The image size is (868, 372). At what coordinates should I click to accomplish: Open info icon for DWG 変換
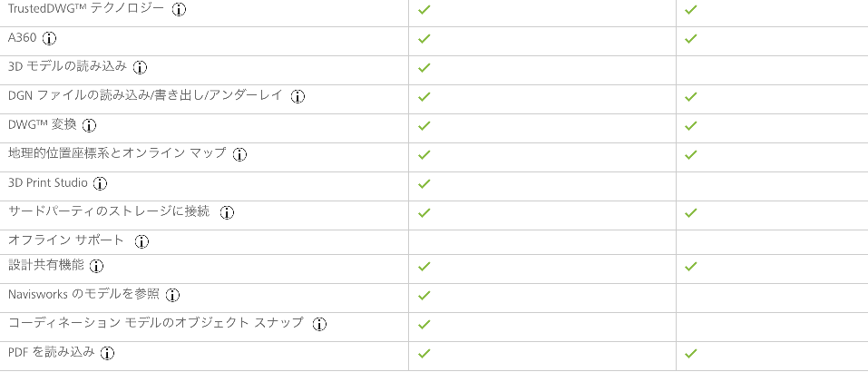(x=89, y=125)
